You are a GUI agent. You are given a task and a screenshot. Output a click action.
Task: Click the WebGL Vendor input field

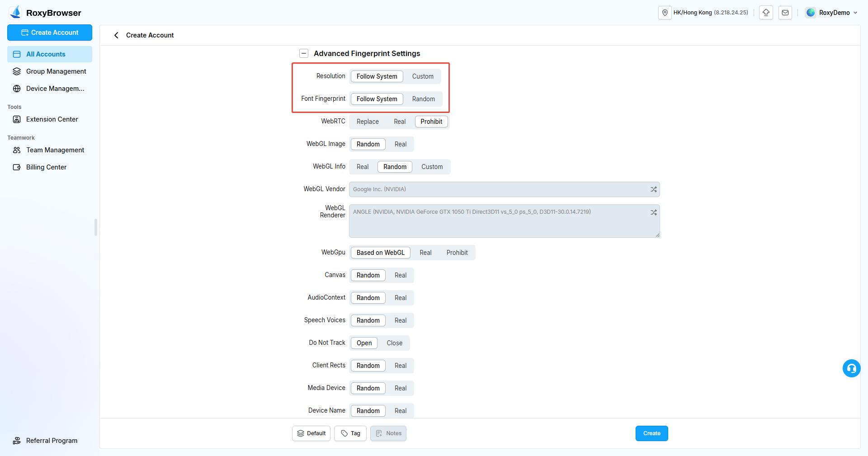click(504, 189)
